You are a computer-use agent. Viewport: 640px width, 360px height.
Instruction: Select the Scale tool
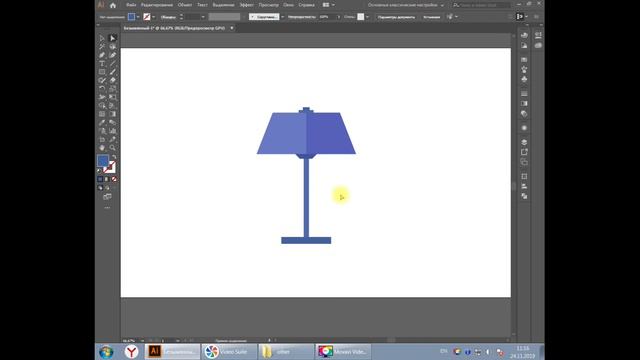(113, 89)
